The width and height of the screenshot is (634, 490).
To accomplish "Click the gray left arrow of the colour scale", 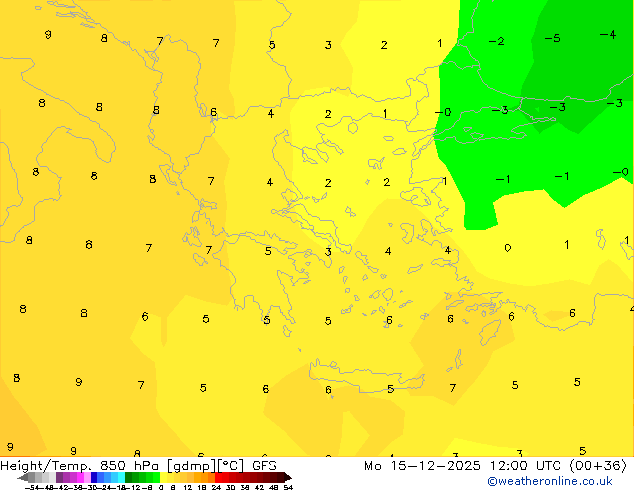I will [22, 478].
